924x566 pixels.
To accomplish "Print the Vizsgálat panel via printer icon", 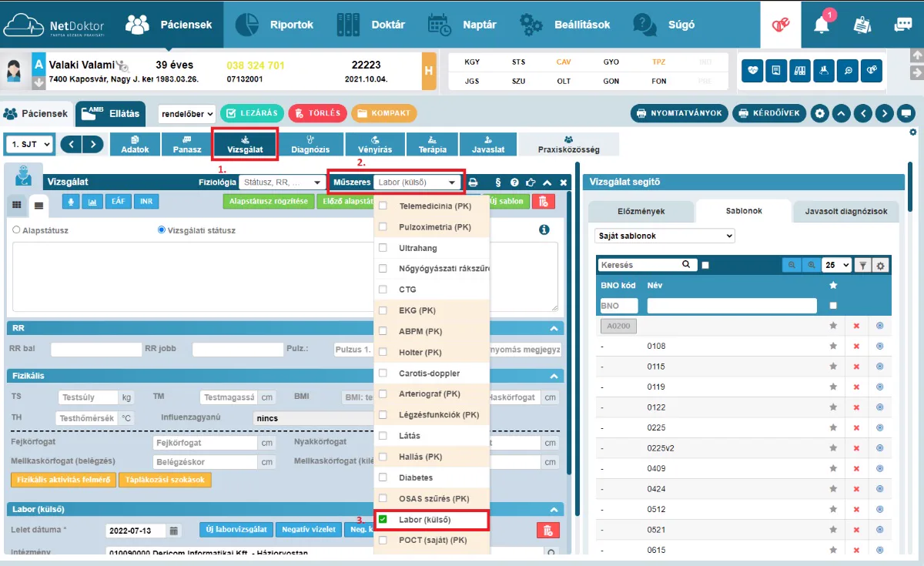I will [x=473, y=183].
